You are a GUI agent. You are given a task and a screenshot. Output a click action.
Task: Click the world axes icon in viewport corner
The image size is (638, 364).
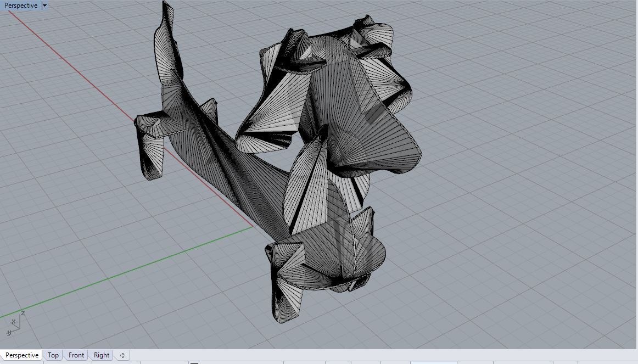click(x=15, y=323)
